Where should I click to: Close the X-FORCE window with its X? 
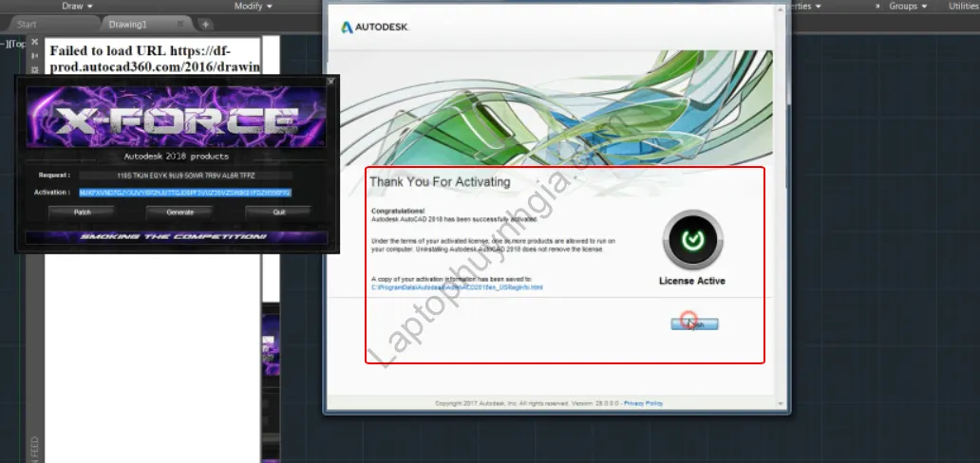tap(330, 83)
